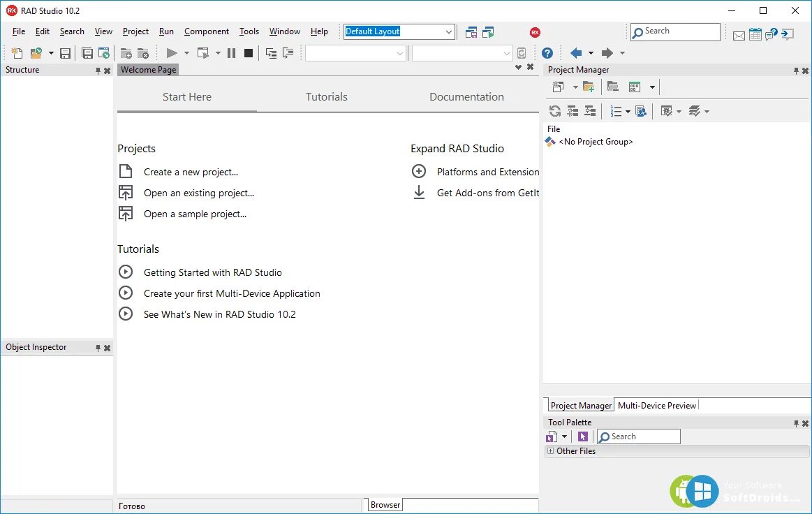Open the Project Manager view dropdown arrow
This screenshot has height=514, width=812.
pyautogui.click(x=653, y=87)
